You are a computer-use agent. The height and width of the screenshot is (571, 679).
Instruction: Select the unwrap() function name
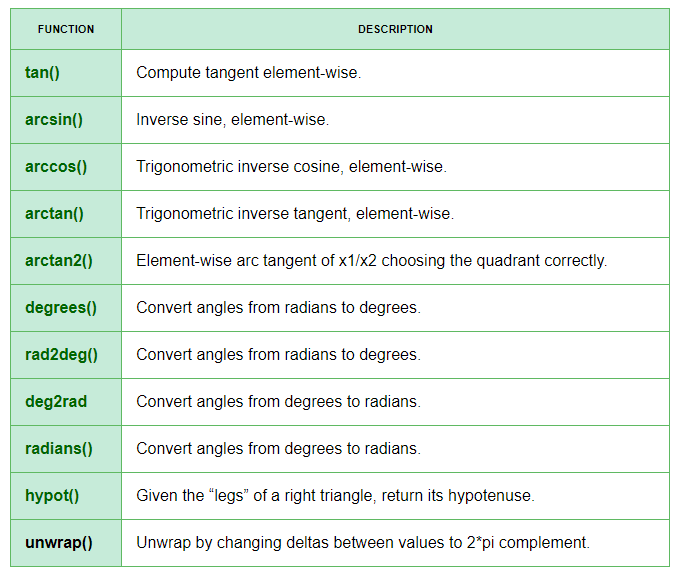coord(58,543)
